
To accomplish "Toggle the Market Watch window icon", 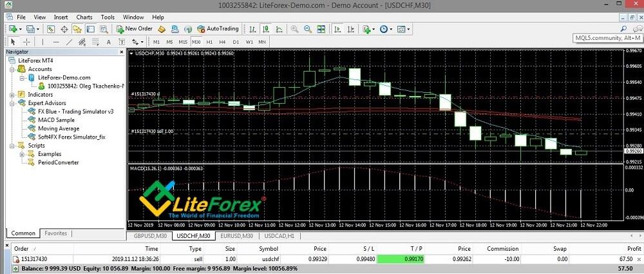I will click(51, 29).
